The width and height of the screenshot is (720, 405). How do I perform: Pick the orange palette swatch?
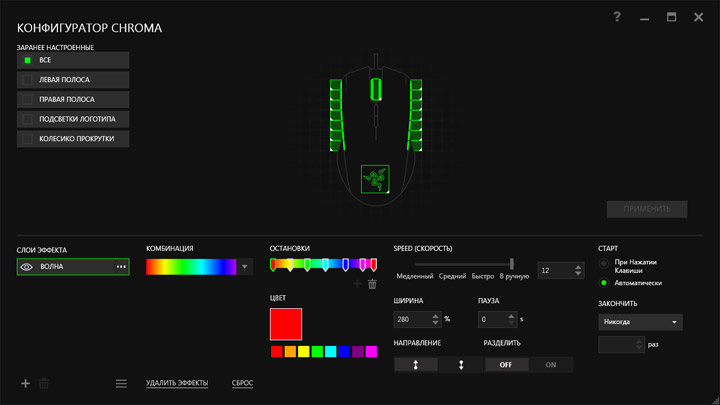coord(290,352)
